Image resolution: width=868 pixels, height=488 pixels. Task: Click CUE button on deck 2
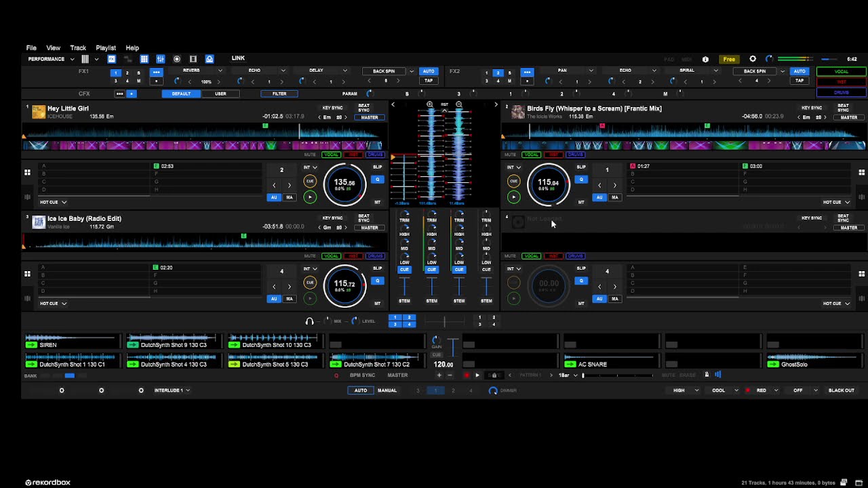click(513, 181)
